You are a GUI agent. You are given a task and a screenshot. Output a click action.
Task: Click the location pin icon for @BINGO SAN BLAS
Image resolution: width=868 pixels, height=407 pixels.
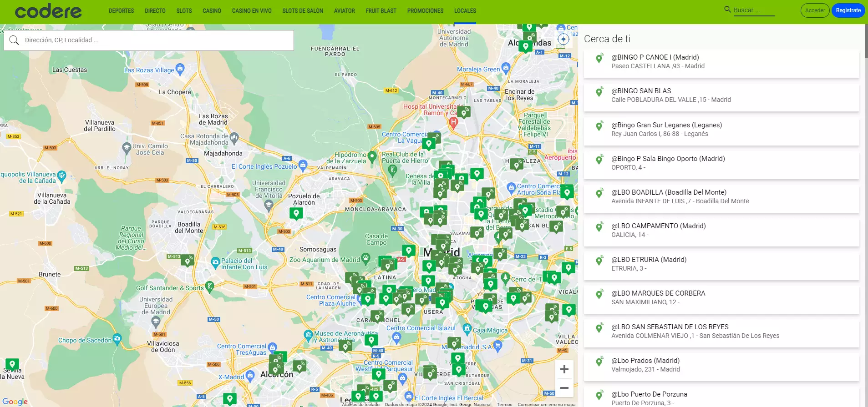[599, 92]
